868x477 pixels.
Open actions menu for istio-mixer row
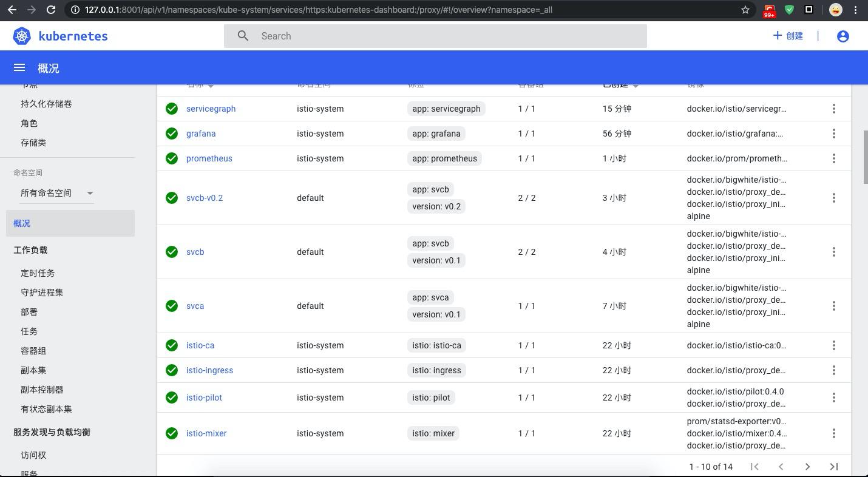[834, 433]
